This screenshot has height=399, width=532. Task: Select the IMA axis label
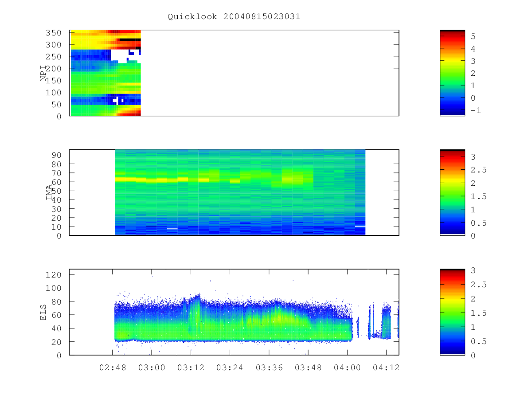click(x=50, y=192)
